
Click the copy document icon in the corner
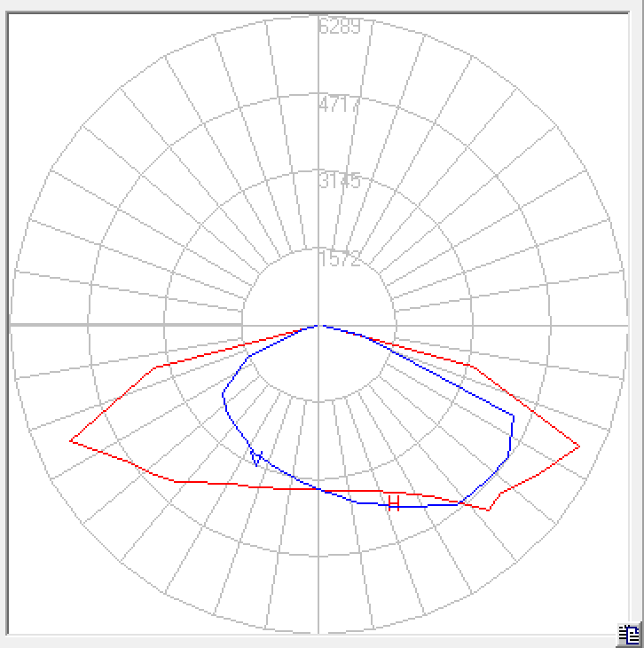click(x=629, y=634)
